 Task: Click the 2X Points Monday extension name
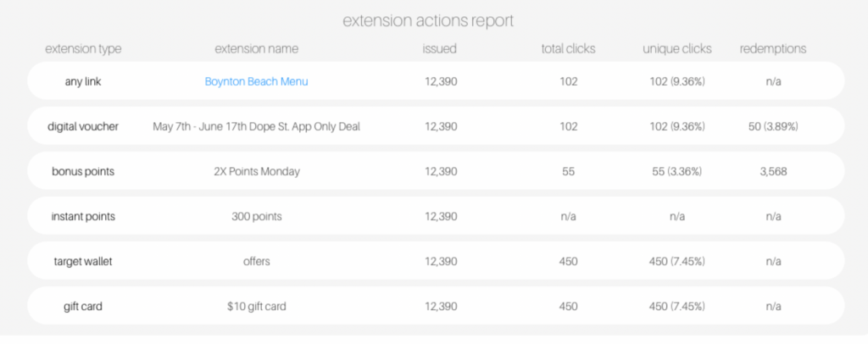(x=256, y=171)
